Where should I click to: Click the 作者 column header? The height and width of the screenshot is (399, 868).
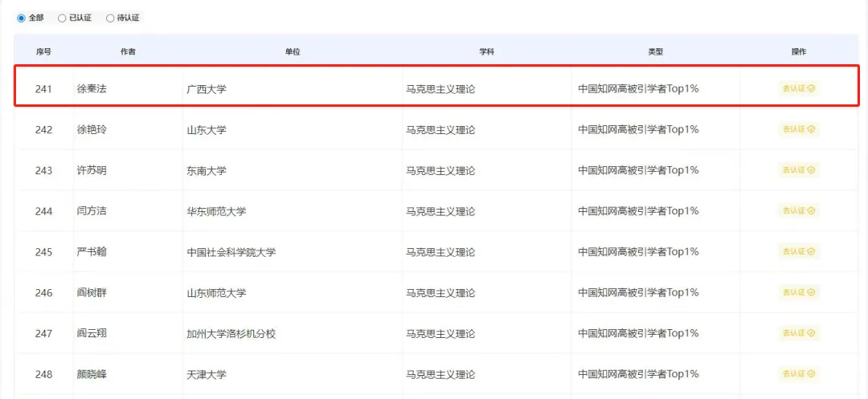pos(128,51)
